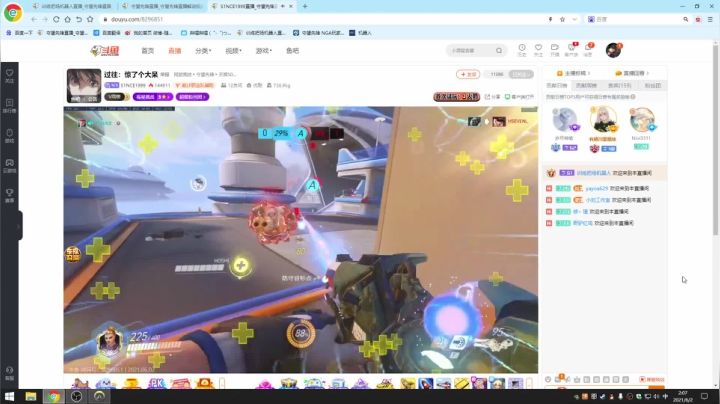The image size is (720, 404).
Task: Click the PK gift icon below video
Action: 156,383
